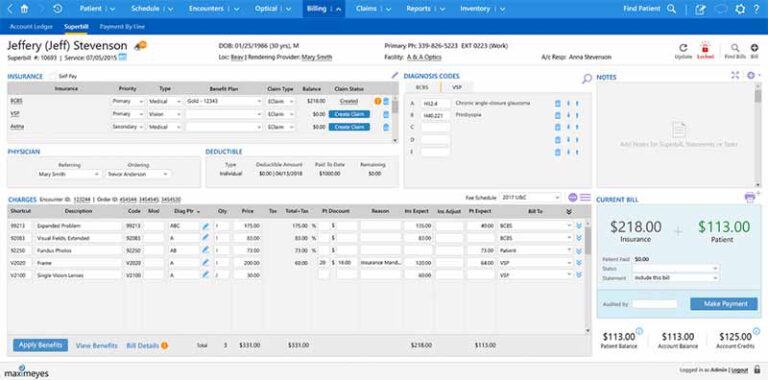This screenshot has height=380, width=768.
Task: Click the Make Payment button
Action: pyautogui.click(x=725, y=304)
